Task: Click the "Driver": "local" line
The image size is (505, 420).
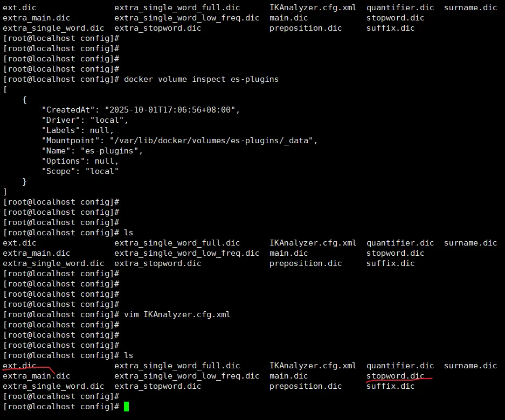Action: pyautogui.click(x=85, y=120)
